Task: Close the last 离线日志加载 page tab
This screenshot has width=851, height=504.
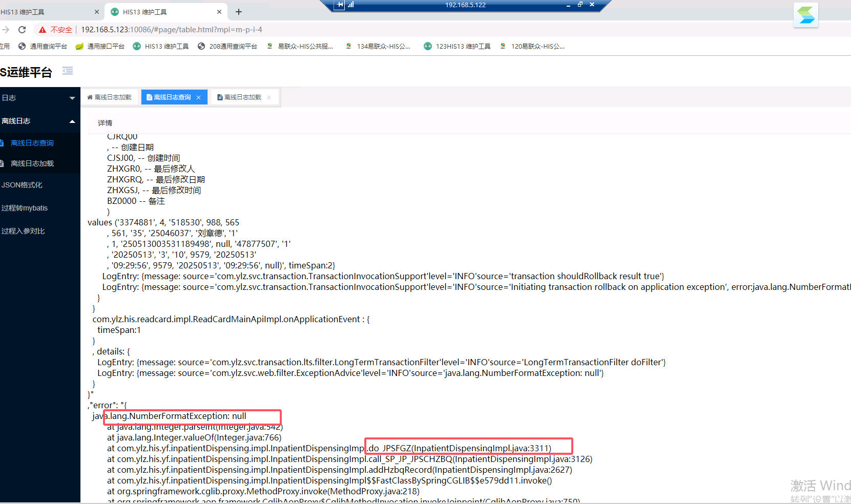Action: tap(269, 97)
